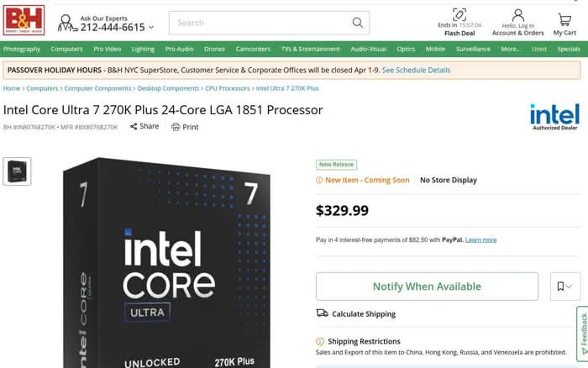Share this product
This screenshot has height=368, width=588.
coord(144,127)
